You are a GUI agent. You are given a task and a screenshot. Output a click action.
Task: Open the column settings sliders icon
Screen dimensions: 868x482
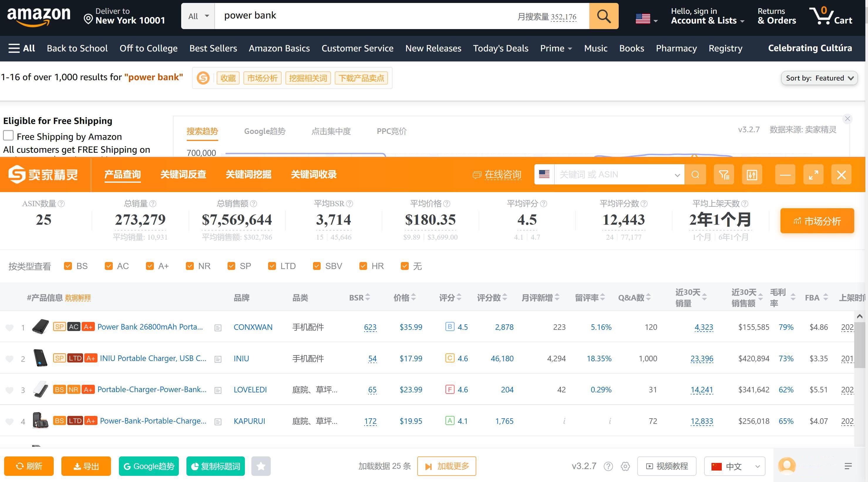click(752, 174)
